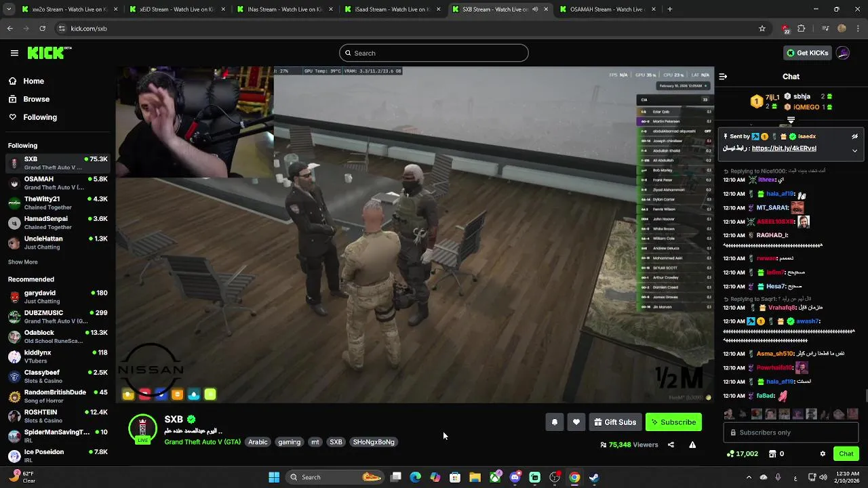Image resolution: width=868 pixels, height=488 pixels.
Task: Open DUBZMUSIC recommended channel
Action: [58, 317]
